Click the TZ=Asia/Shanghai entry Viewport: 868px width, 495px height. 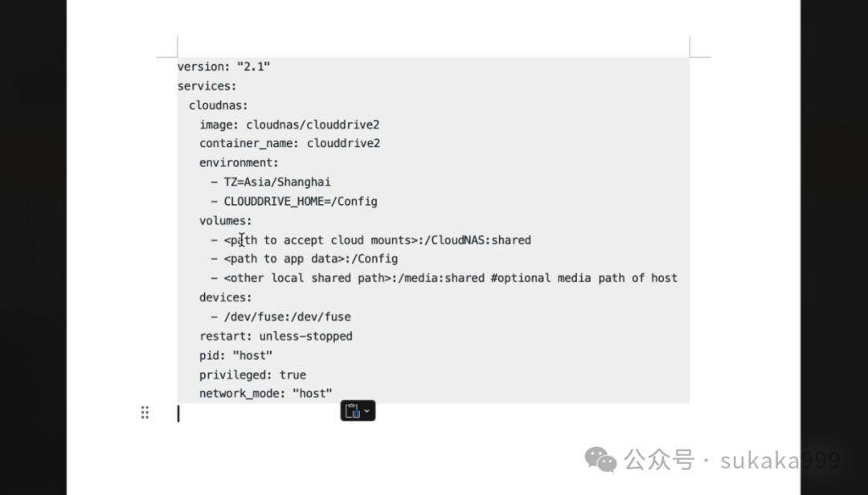277,182
